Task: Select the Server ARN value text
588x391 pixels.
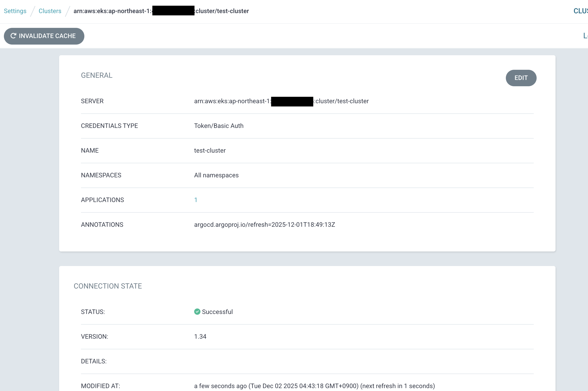Action: [232, 101]
